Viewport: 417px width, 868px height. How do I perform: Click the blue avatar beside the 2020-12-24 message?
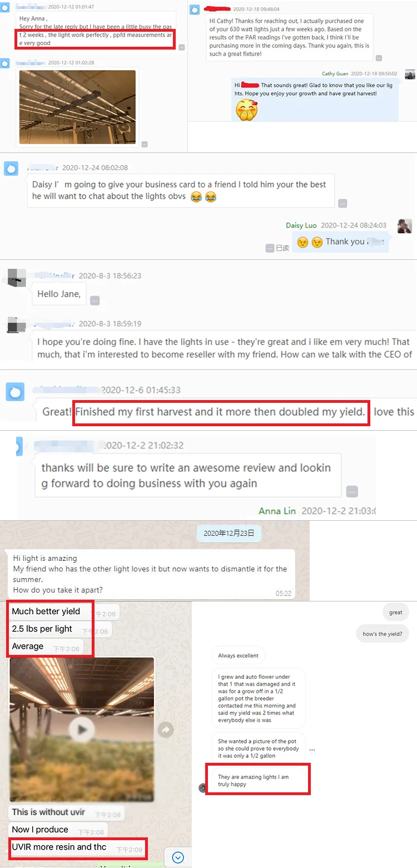[11, 168]
